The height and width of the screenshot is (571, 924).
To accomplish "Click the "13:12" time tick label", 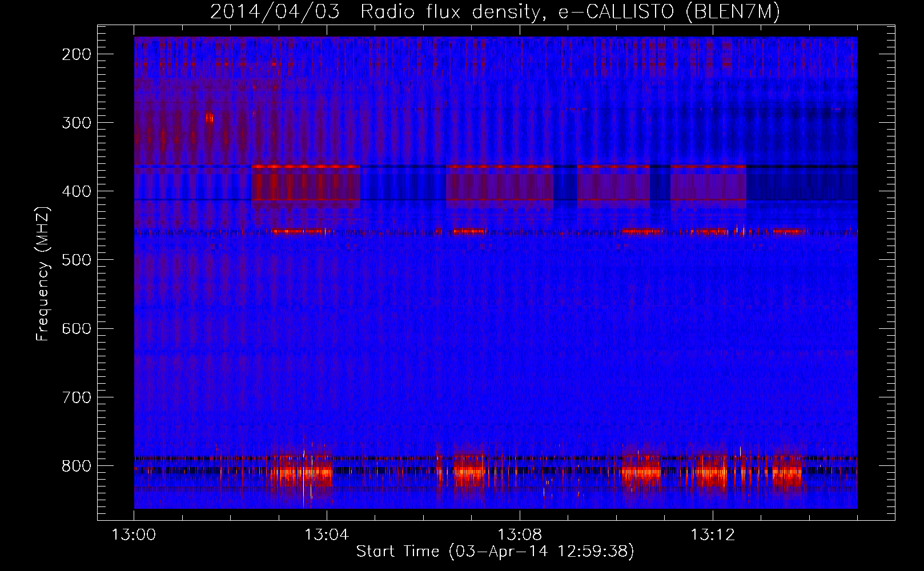I will (x=713, y=535).
